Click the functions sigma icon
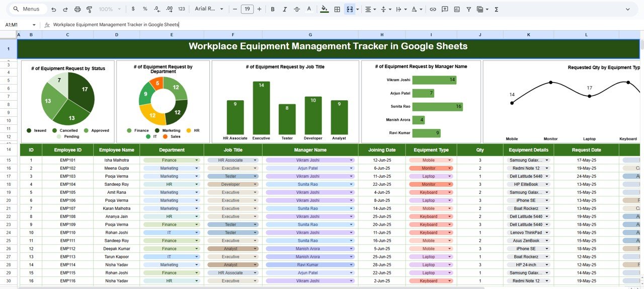The width and height of the screenshot is (644, 289). pyautogui.click(x=497, y=9)
